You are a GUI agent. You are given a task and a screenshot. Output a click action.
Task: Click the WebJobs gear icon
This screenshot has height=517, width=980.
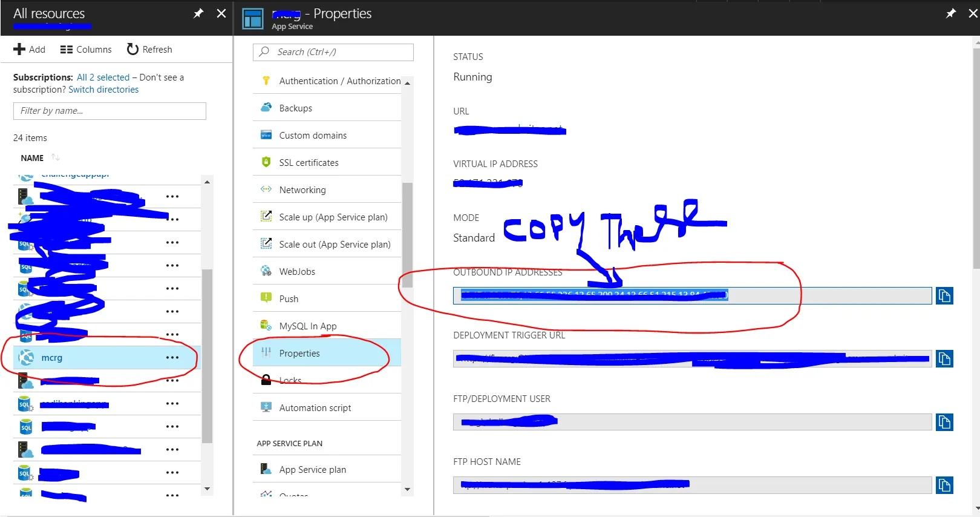pyautogui.click(x=266, y=271)
